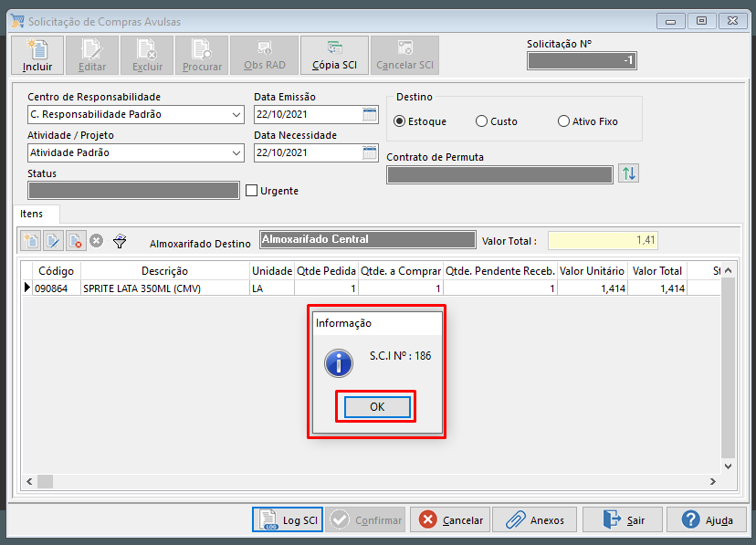The image size is (756, 545).
Task: Click the gray circular cancel item icon
Action: pyautogui.click(x=97, y=240)
